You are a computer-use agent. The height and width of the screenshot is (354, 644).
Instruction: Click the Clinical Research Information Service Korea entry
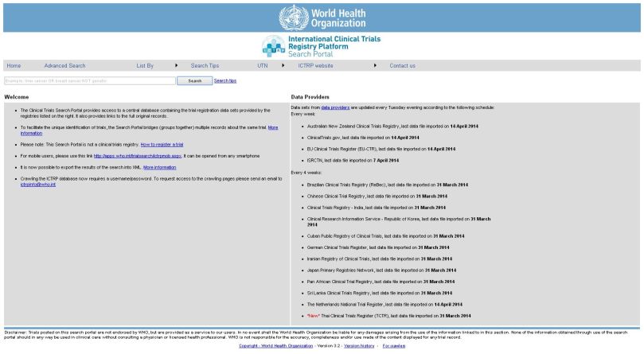[x=399, y=222]
